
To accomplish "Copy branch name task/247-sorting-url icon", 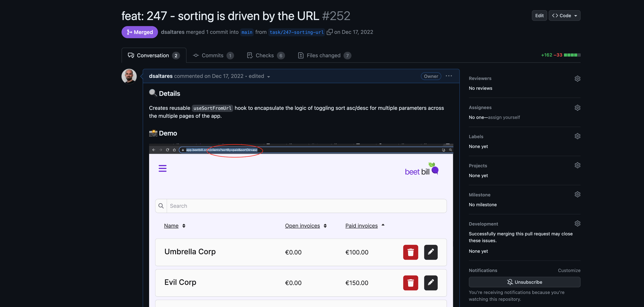I will point(330,32).
